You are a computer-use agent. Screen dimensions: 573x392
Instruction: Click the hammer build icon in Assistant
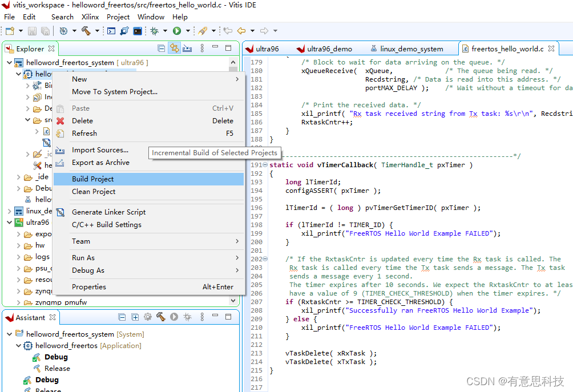pos(161,317)
